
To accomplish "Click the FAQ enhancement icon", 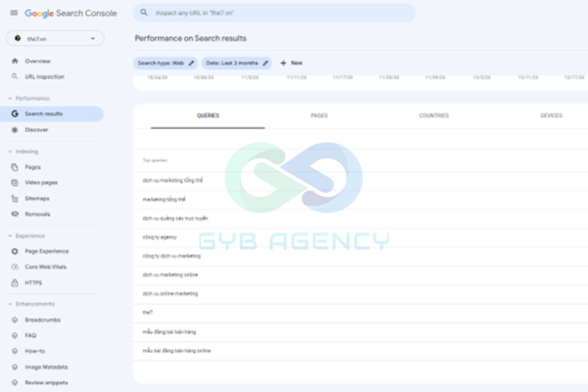I will (x=15, y=336).
